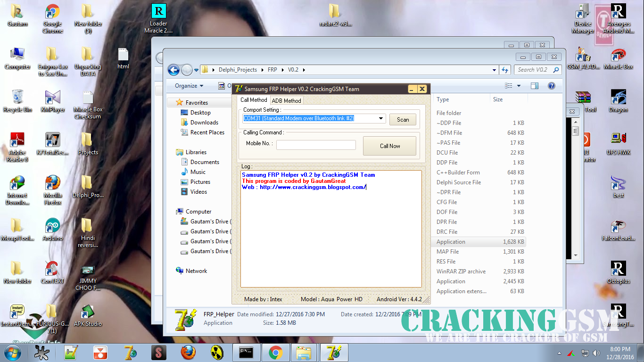644x362 pixels.
Task: Click the FRP Helper icon in the taskbar
Action: [x=333, y=353]
